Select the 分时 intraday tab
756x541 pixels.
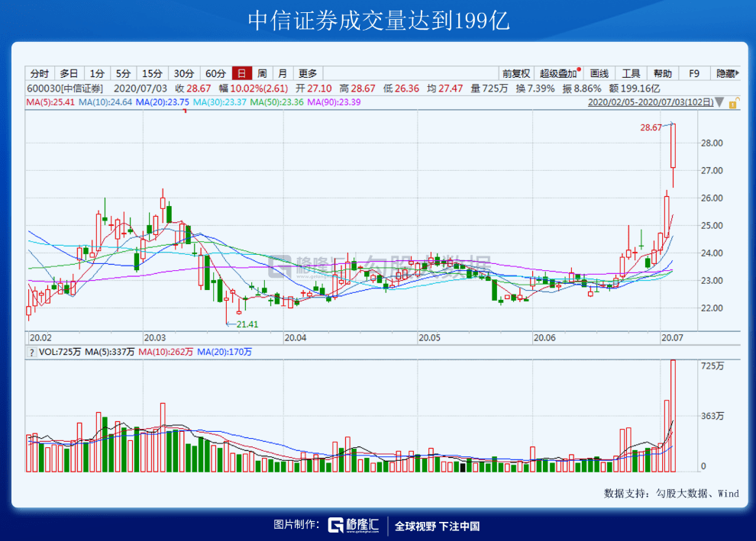tap(39, 73)
